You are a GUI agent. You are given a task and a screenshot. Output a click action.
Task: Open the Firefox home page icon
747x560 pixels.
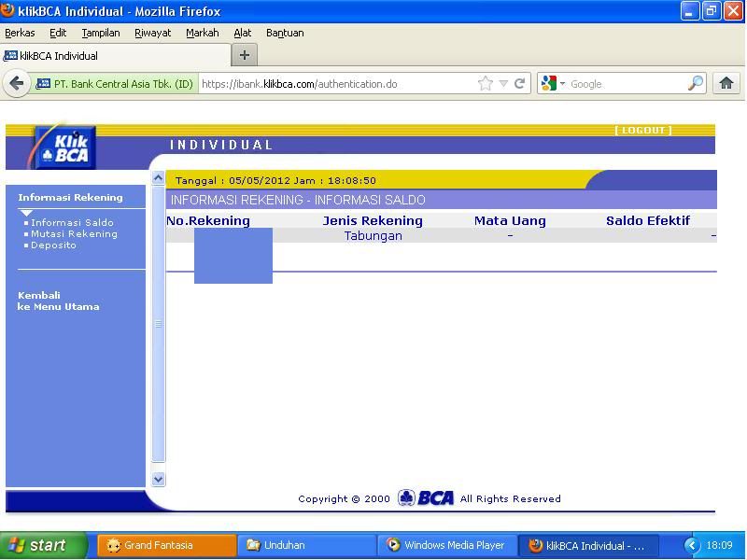point(726,84)
